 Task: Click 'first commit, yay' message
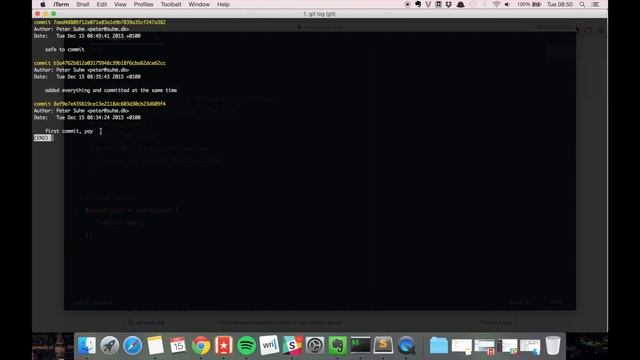[69, 131]
